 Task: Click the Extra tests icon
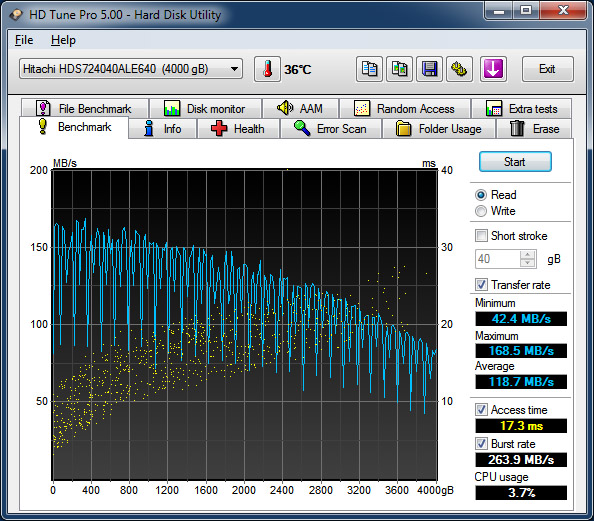click(x=494, y=109)
